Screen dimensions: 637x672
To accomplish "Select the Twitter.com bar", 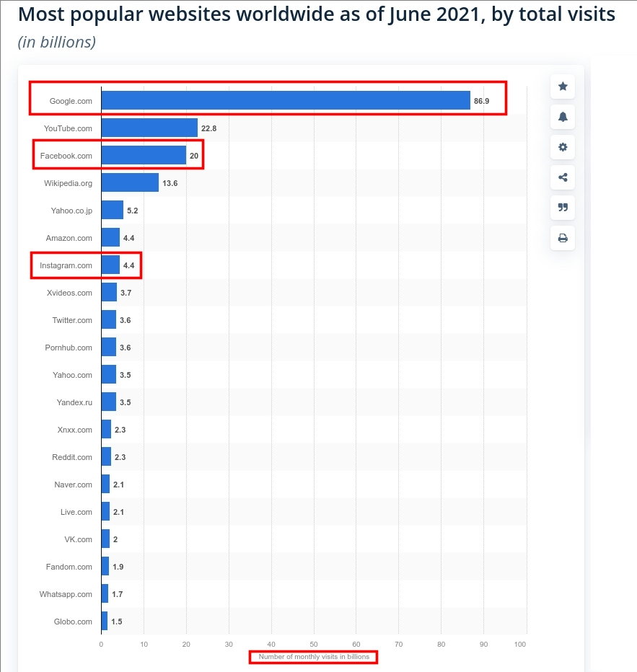I will coord(108,320).
